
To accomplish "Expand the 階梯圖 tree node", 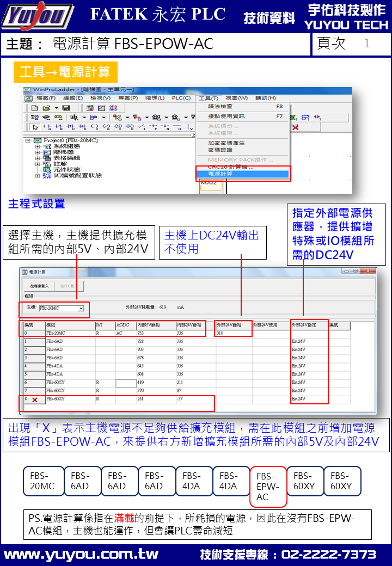I will pyautogui.click(x=37, y=152).
